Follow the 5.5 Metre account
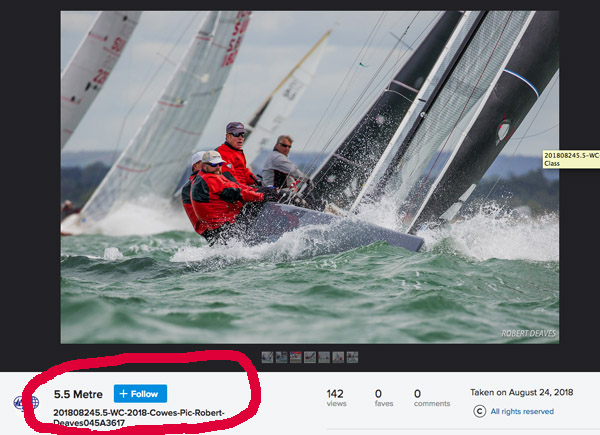 pos(140,394)
